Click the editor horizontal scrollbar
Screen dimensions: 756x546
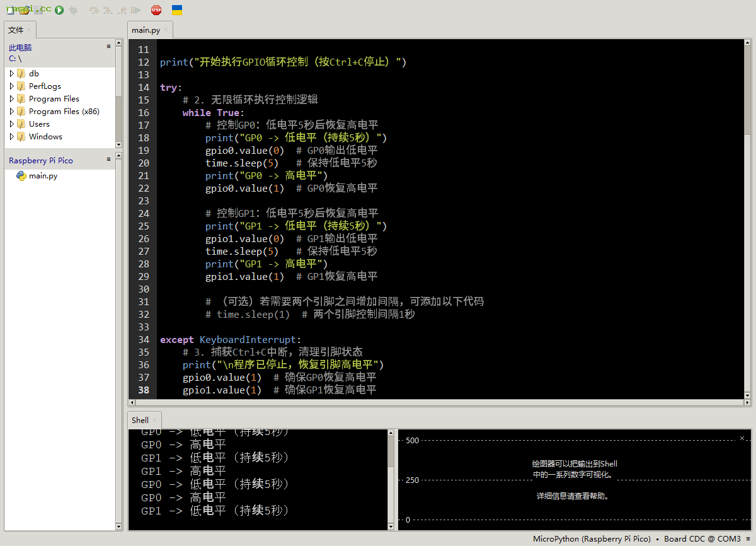coord(435,402)
